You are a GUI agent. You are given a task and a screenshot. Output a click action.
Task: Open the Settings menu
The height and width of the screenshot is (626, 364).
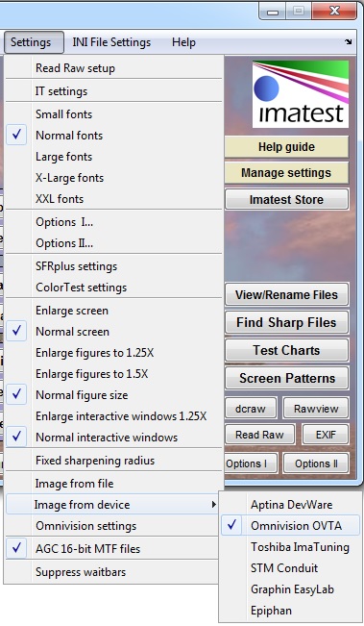click(34, 42)
